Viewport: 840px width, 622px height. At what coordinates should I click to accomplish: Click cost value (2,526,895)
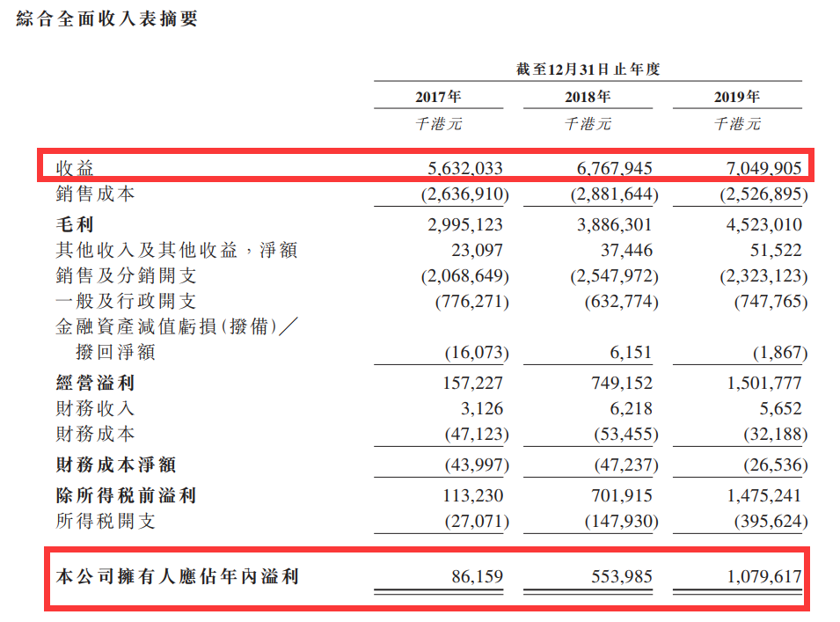(x=764, y=194)
